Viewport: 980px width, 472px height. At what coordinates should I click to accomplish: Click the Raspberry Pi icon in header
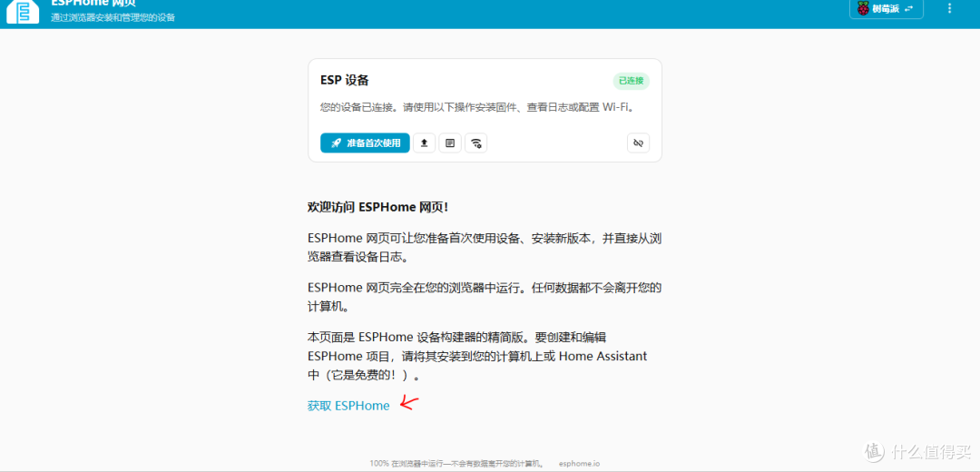tap(864, 9)
